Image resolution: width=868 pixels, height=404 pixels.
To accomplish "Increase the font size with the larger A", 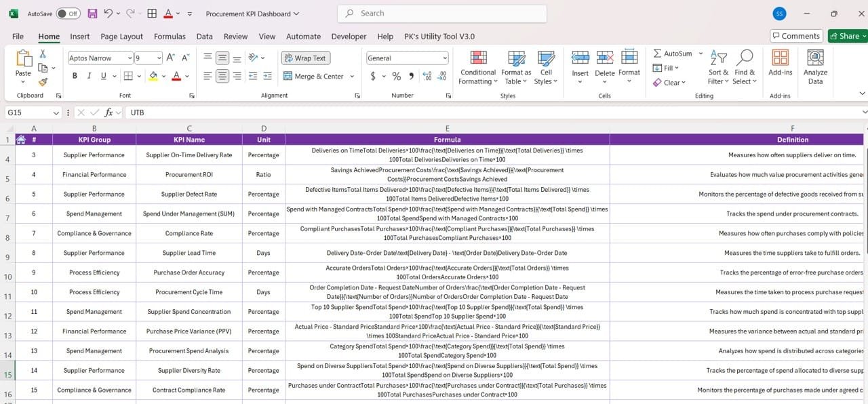I will 171,58.
